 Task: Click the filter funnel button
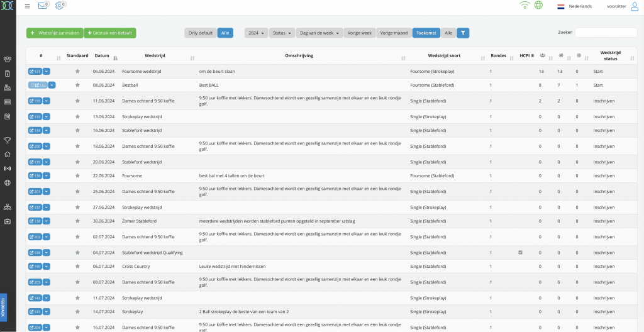coord(463,33)
